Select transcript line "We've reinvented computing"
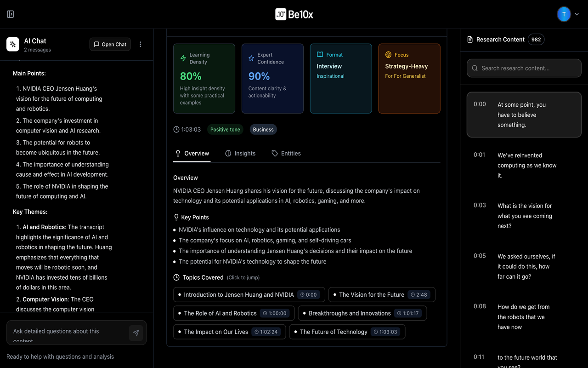 pyautogui.click(x=524, y=166)
